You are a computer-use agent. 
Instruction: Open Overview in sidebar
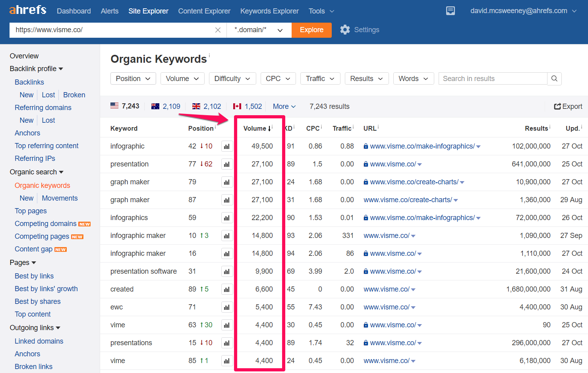coord(24,56)
